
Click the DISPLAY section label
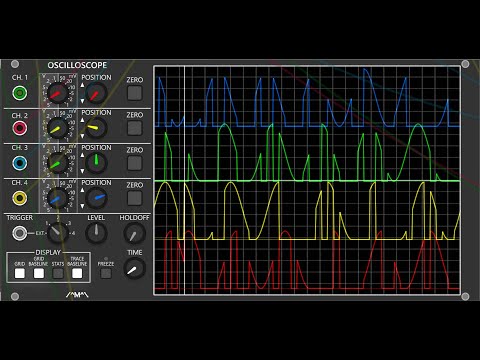48,252
